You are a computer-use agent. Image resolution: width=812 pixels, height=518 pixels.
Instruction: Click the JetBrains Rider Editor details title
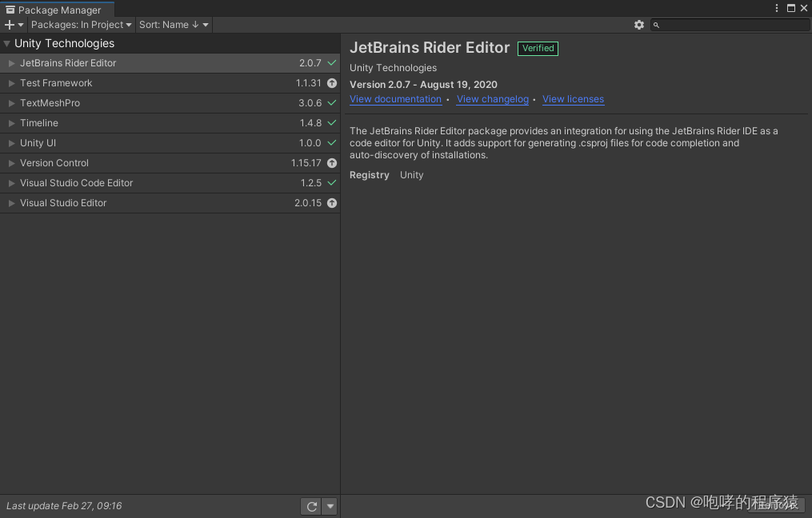[x=430, y=48]
